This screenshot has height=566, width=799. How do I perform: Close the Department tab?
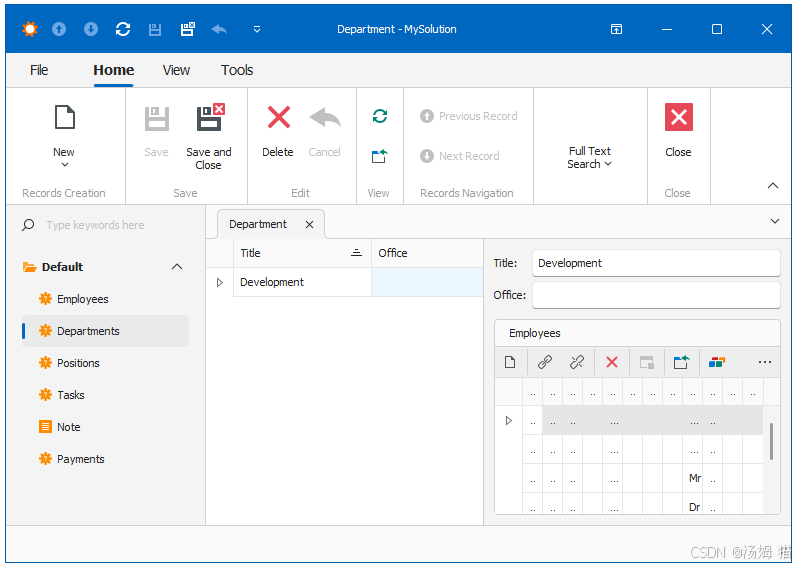point(309,225)
